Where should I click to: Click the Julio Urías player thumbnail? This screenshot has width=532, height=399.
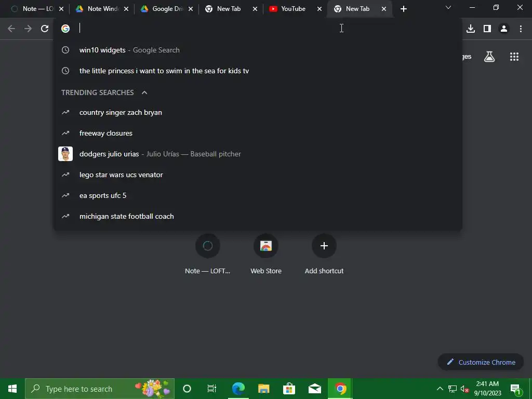(65, 154)
